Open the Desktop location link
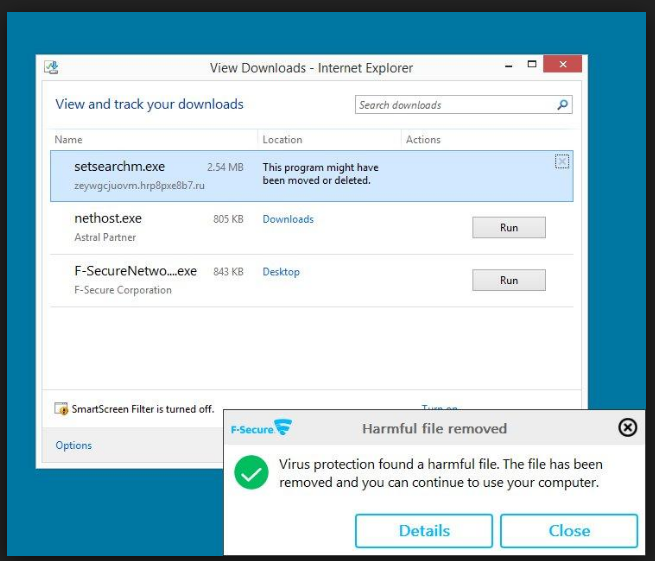655x561 pixels. pos(281,272)
